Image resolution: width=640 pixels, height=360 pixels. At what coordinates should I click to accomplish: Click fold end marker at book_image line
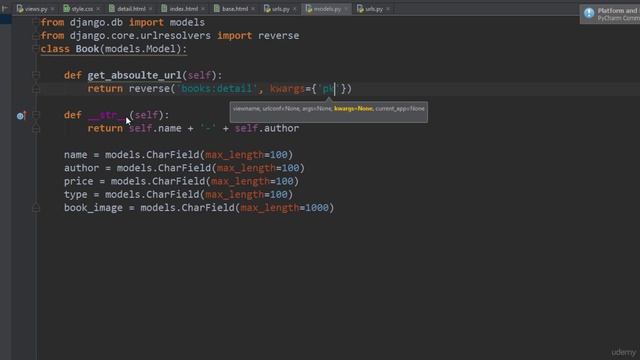pos(36,208)
